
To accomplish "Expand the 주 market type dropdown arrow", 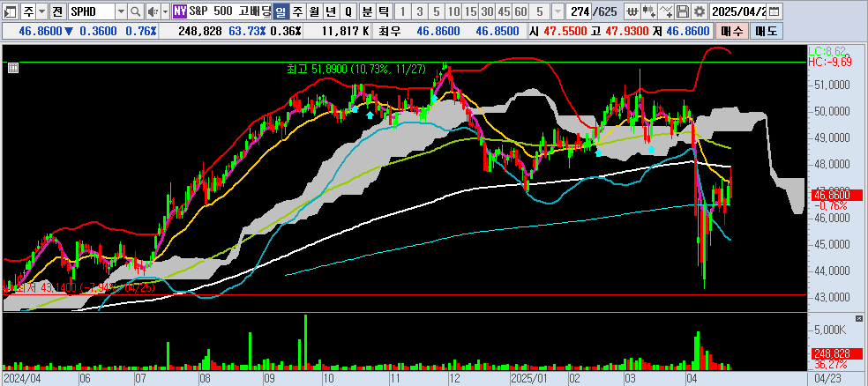I will [x=42, y=11].
